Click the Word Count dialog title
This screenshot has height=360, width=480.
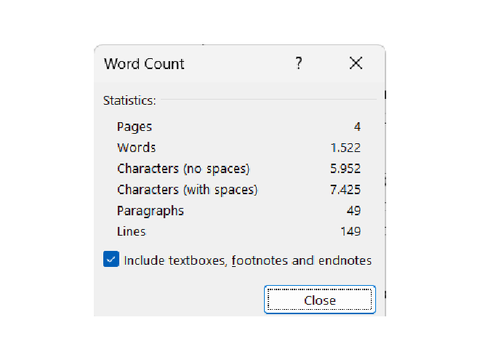click(x=144, y=64)
